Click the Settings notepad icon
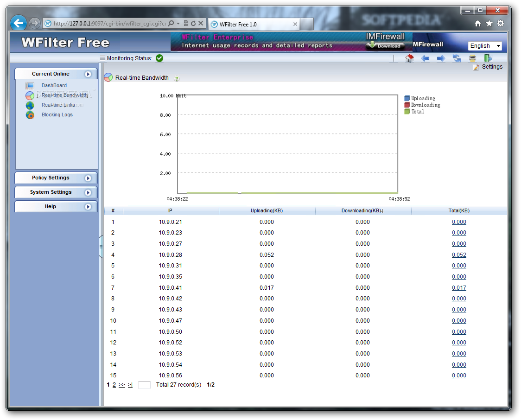521x420 pixels. [476, 67]
